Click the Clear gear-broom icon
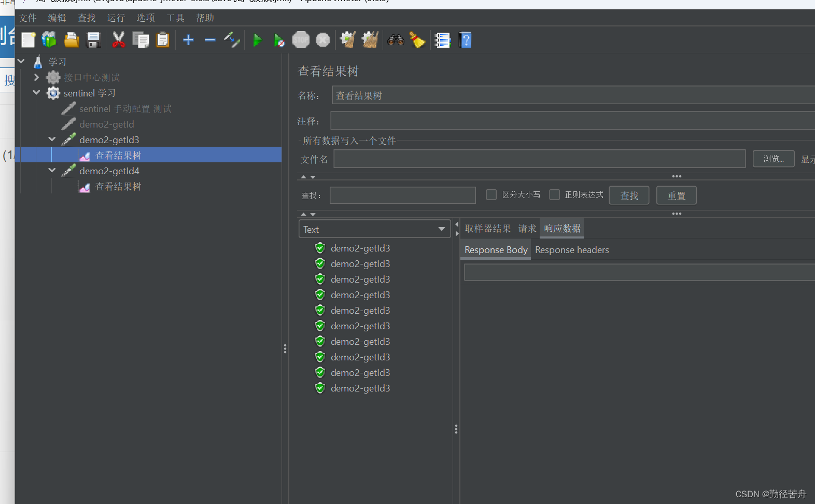815x504 pixels. (x=348, y=40)
